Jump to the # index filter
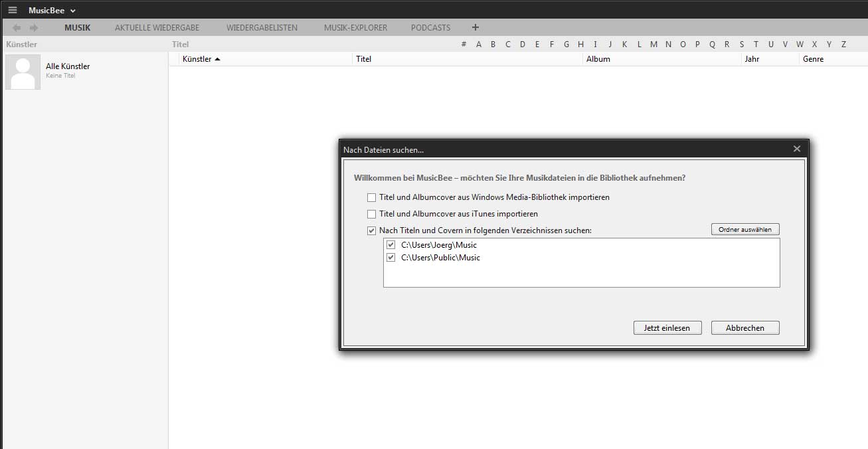This screenshot has width=868, height=449. click(x=464, y=45)
